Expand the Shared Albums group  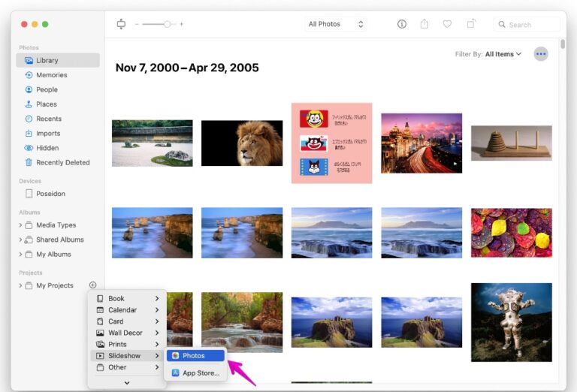[x=20, y=240]
